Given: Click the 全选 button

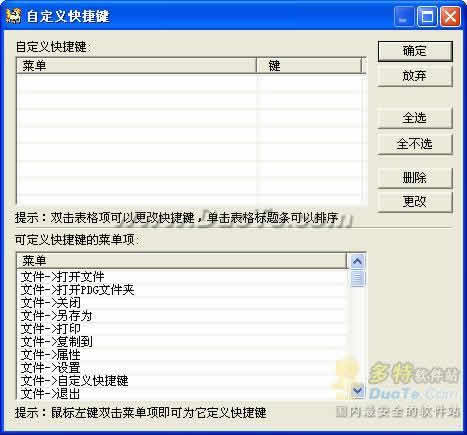Looking at the screenshot, I should [415, 118].
